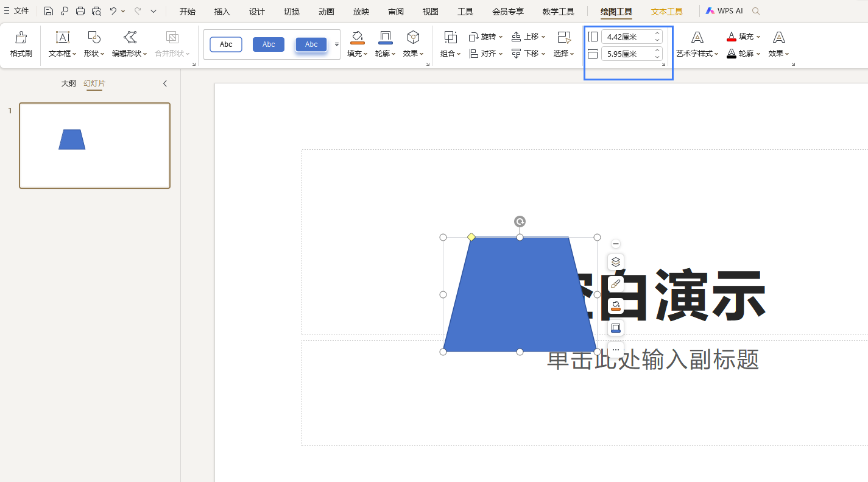Switch to the 视图 ribbon tab

coord(431,12)
